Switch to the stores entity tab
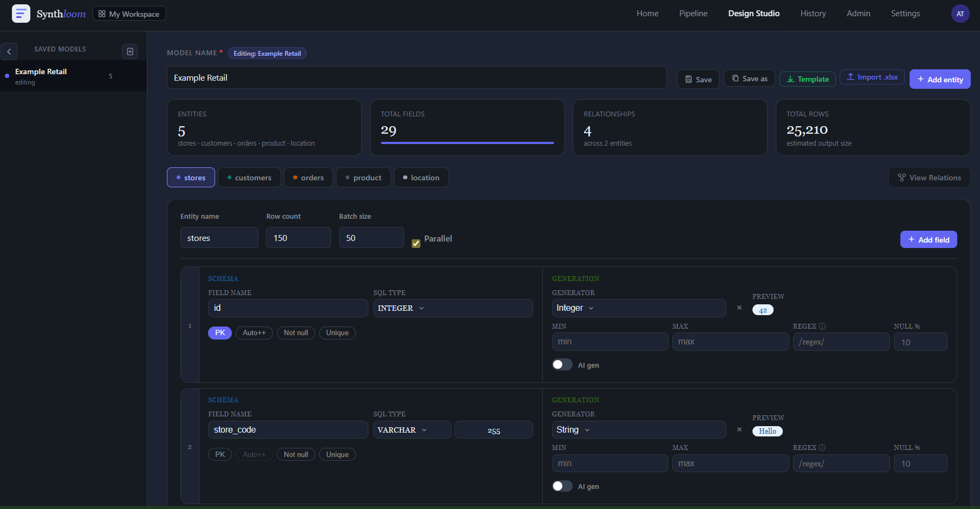 tap(191, 178)
